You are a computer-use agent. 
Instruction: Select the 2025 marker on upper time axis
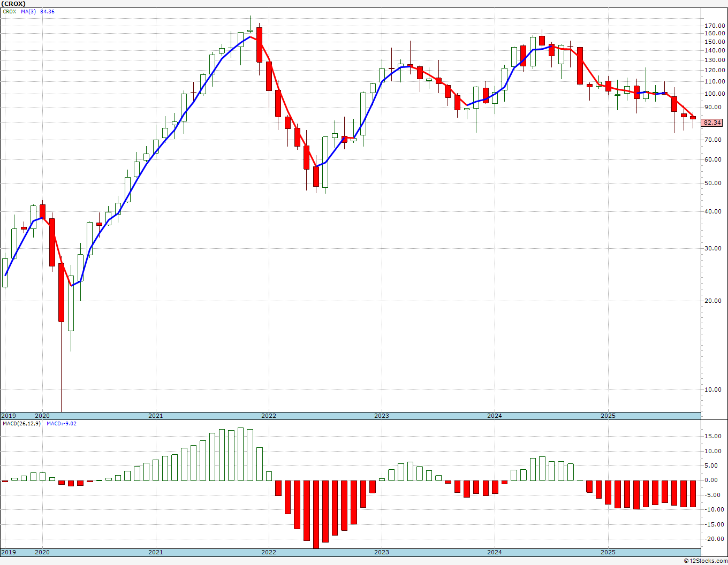point(608,416)
